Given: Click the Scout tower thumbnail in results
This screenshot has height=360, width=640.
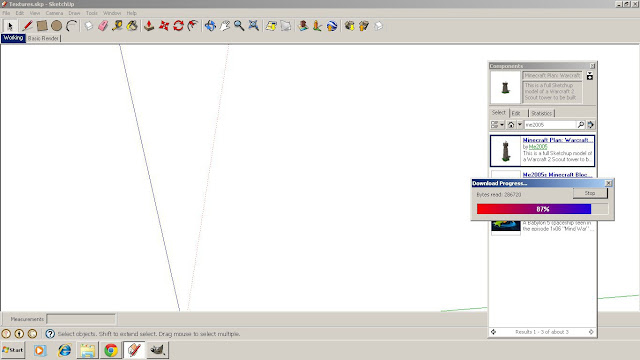Looking at the screenshot, I should pyautogui.click(x=506, y=151).
